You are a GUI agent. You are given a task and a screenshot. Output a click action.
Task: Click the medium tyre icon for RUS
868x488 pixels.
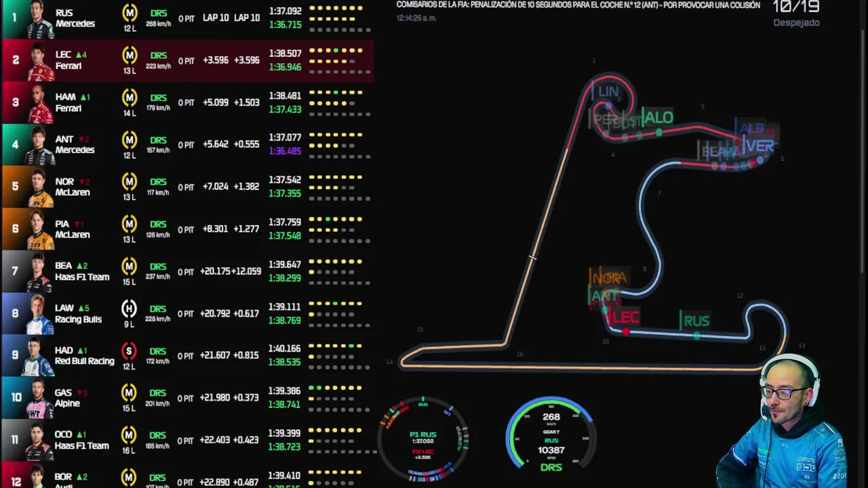click(130, 12)
